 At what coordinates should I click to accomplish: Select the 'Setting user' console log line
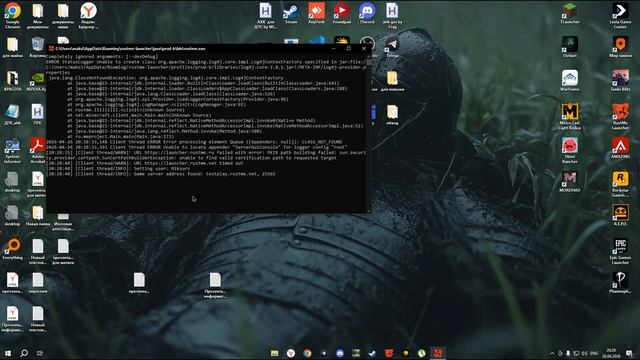coord(118,169)
